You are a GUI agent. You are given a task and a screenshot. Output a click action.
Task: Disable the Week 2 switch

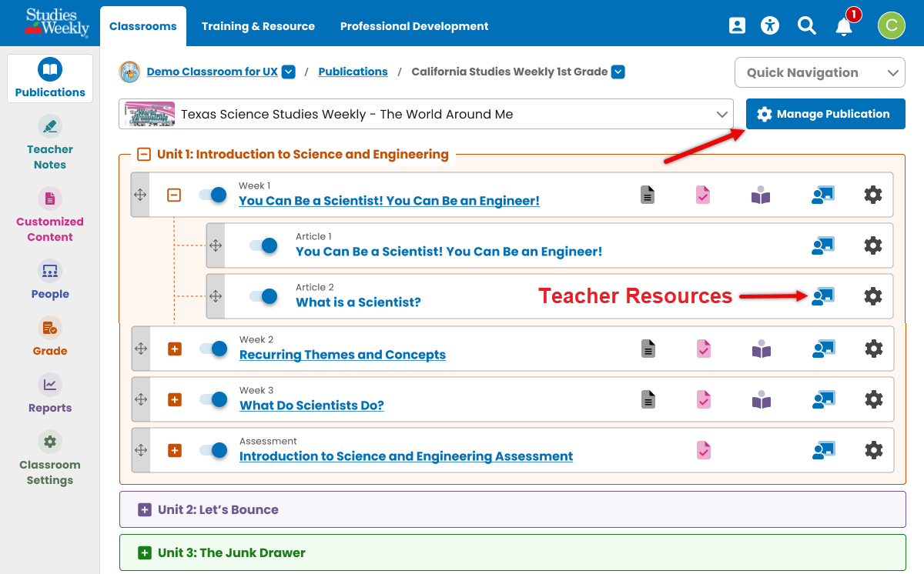(x=213, y=349)
